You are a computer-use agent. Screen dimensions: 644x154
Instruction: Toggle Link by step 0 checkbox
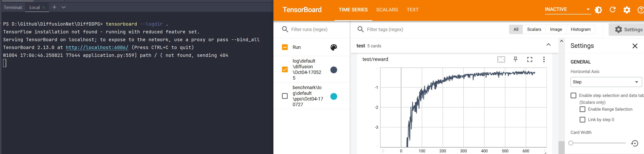[x=582, y=120]
